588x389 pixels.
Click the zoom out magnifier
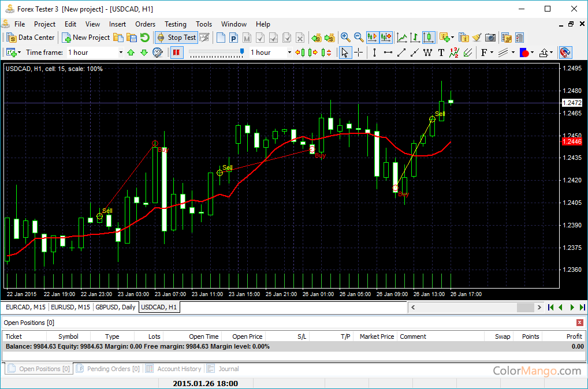pyautogui.click(x=359, y=38)
